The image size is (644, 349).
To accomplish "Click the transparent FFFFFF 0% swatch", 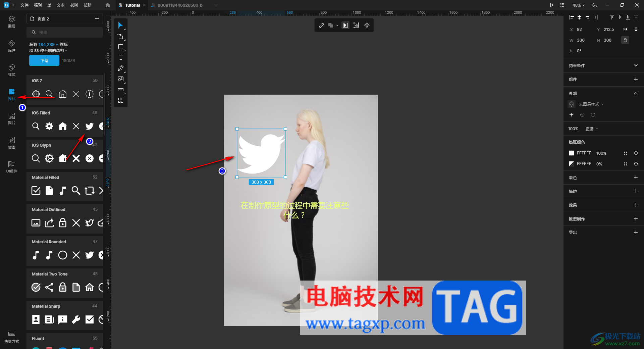I will [x=572, y=164].
